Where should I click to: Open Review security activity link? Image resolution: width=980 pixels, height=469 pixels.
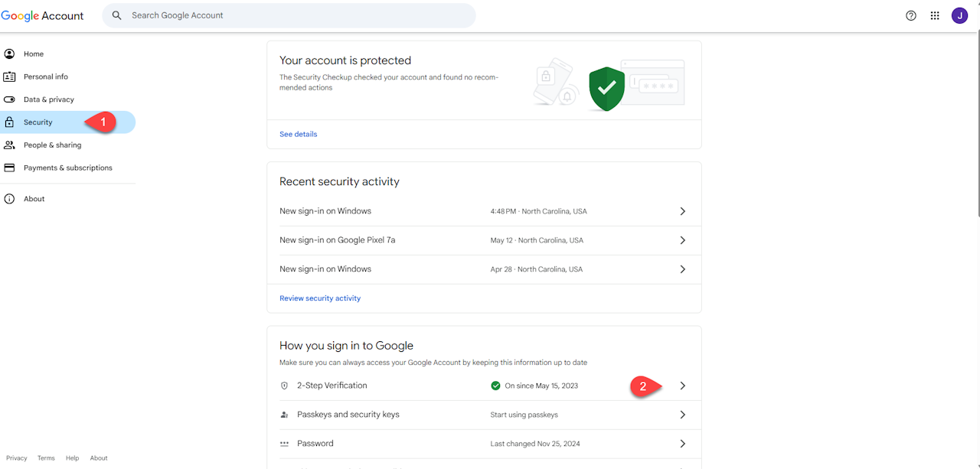click(x=320, y=298)
